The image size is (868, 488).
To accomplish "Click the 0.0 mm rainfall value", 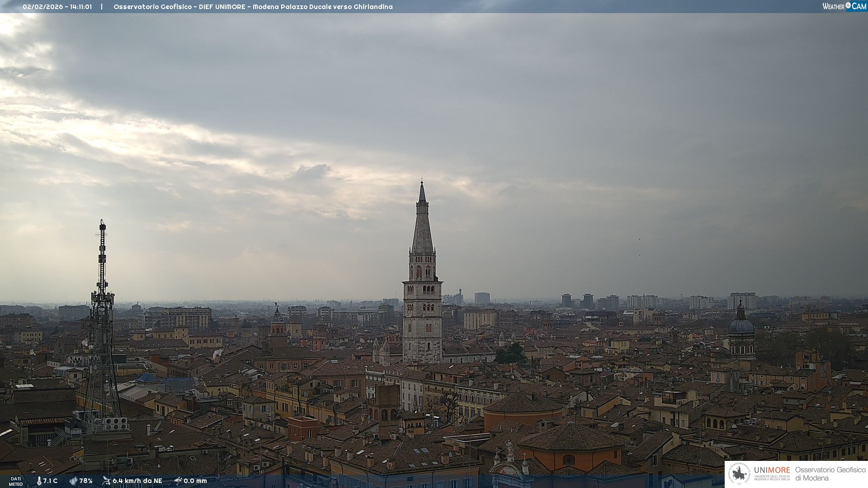I will click(195, 481).
